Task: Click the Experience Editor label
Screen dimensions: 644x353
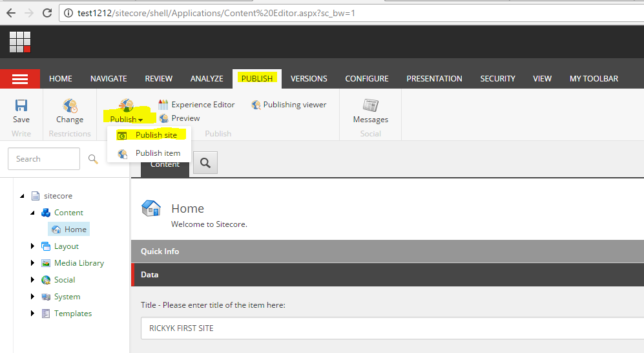Action: tap(203, 104)
